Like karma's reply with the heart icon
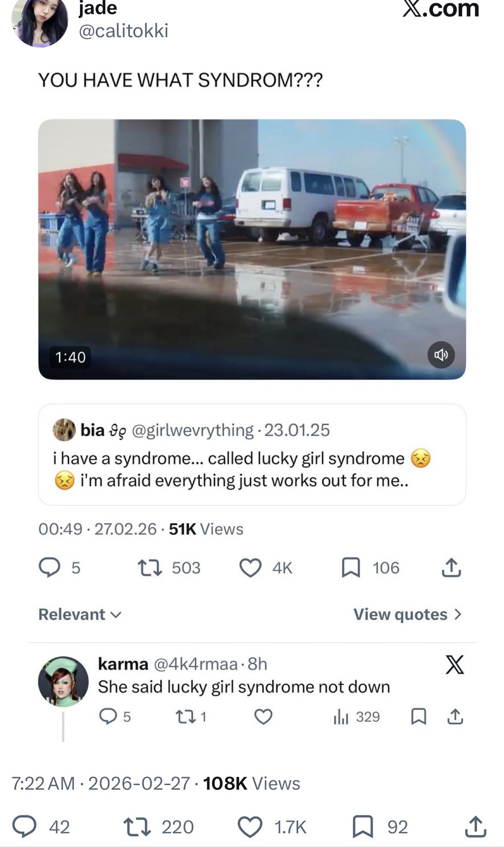 tap(263, 717)
